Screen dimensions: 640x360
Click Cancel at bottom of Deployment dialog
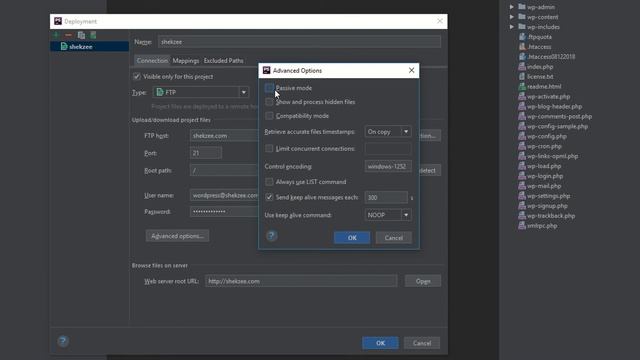pos(422,343)
